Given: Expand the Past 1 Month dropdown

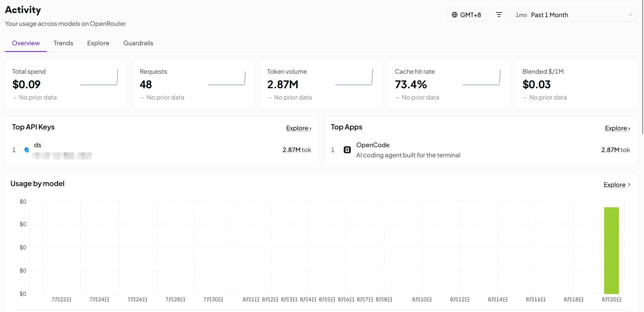Looking at the screenshot, I should [574, 15].
